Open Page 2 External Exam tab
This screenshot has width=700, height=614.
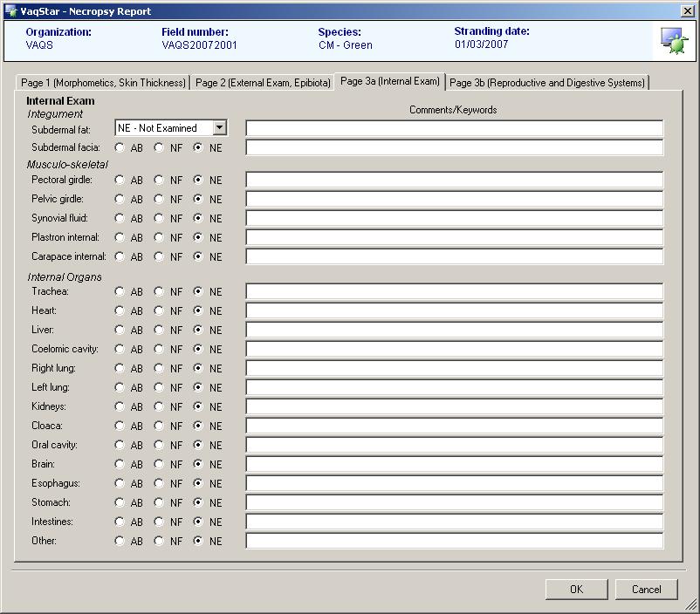tap(263, 83)
